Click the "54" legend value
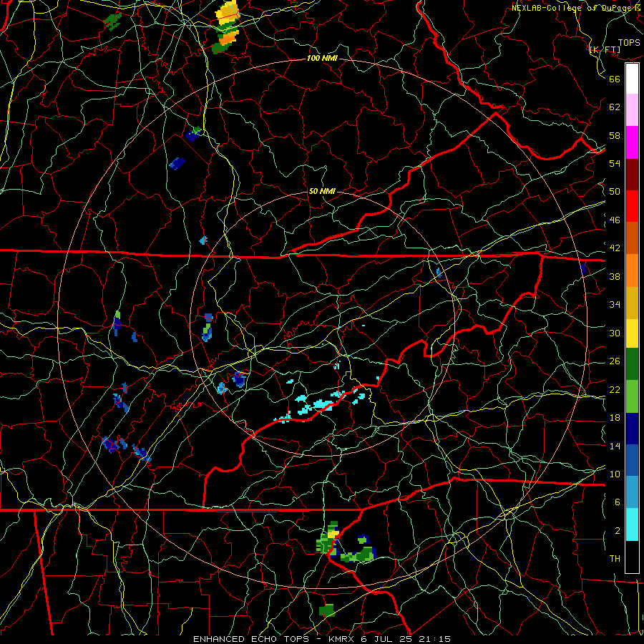This screenshot has height=644, width=644. click(x=615, y=163)
